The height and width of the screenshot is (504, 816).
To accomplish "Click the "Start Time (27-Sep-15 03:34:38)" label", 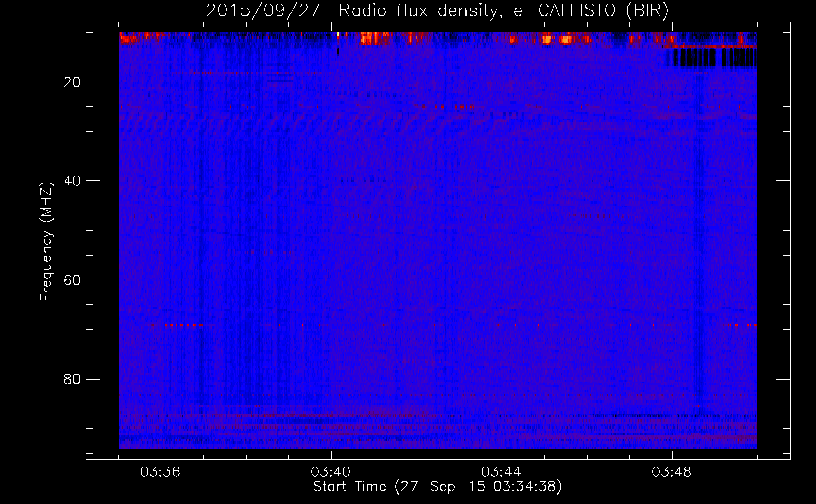I will point(437,487).
